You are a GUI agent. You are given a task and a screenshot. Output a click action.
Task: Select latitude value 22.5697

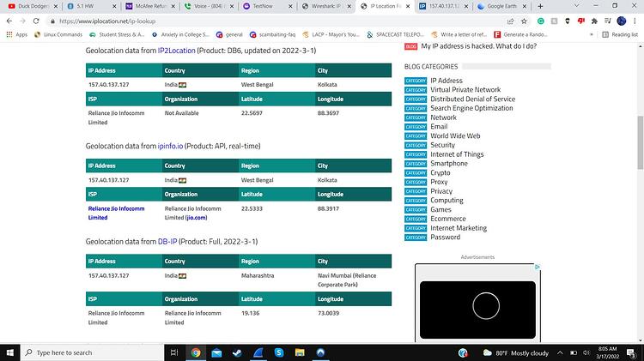[252, 113]
